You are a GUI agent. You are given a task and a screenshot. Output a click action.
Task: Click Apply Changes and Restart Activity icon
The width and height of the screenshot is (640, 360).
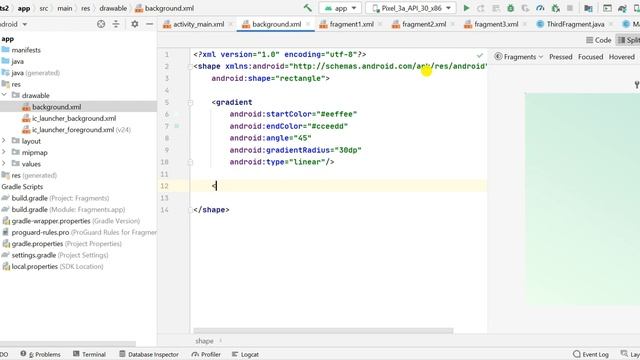[x=481, y=8]
